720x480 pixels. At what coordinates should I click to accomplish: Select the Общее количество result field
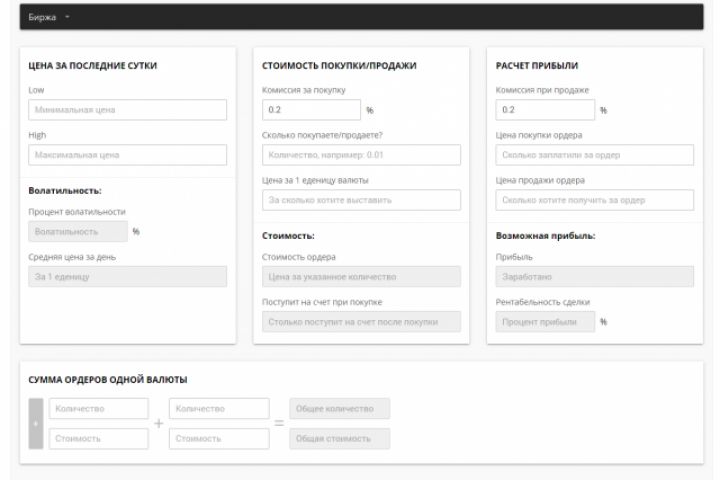coord(340,408)
